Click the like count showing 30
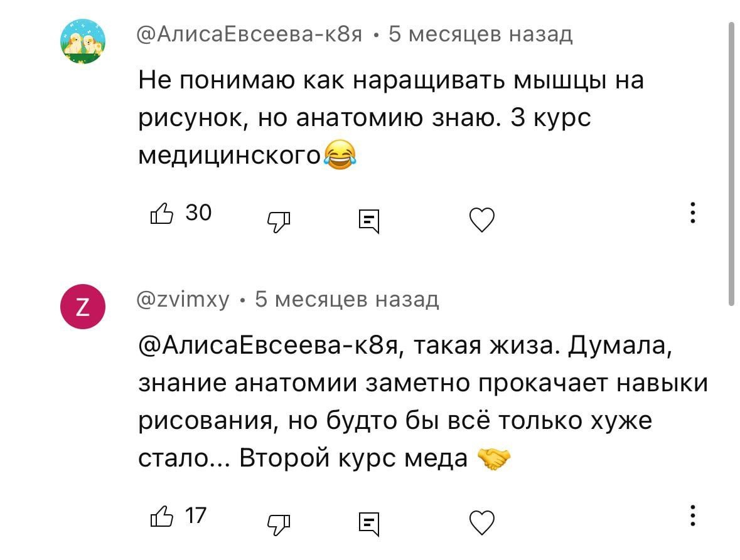This screenshot has height=560, width=740. tap(198, 213)
